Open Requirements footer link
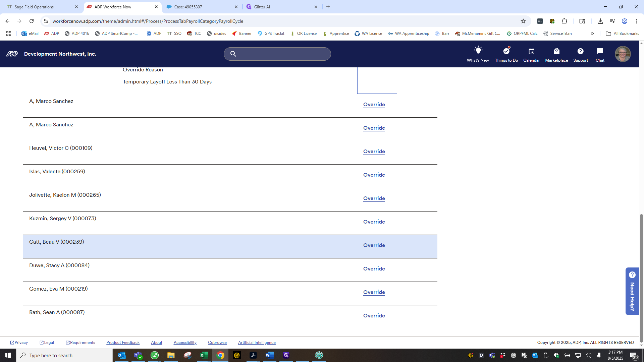644x362 pixels. point(80,343)
